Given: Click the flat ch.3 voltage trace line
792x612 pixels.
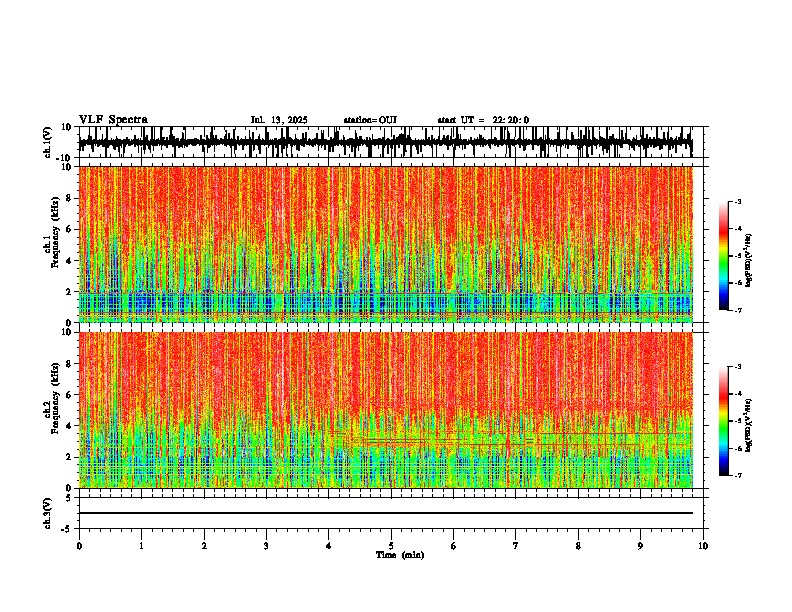Looking at the screenshot, I should coord(385,513).
